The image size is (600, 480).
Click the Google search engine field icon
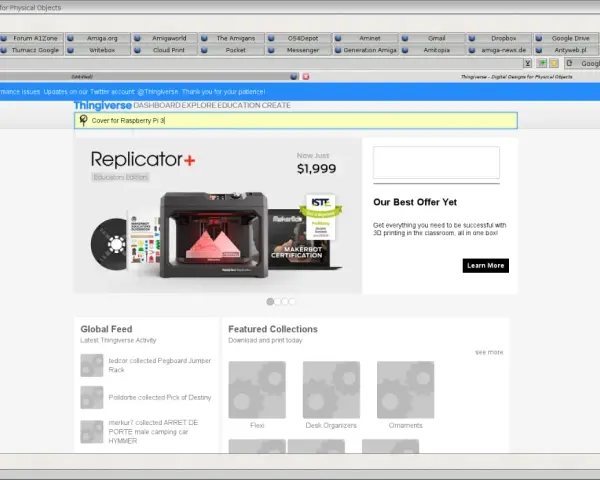[x=569, y=64]
